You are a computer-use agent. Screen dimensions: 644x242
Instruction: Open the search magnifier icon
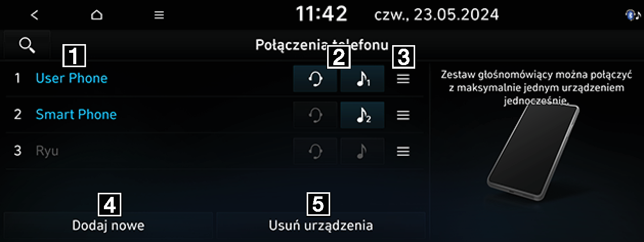click(27, 45)
